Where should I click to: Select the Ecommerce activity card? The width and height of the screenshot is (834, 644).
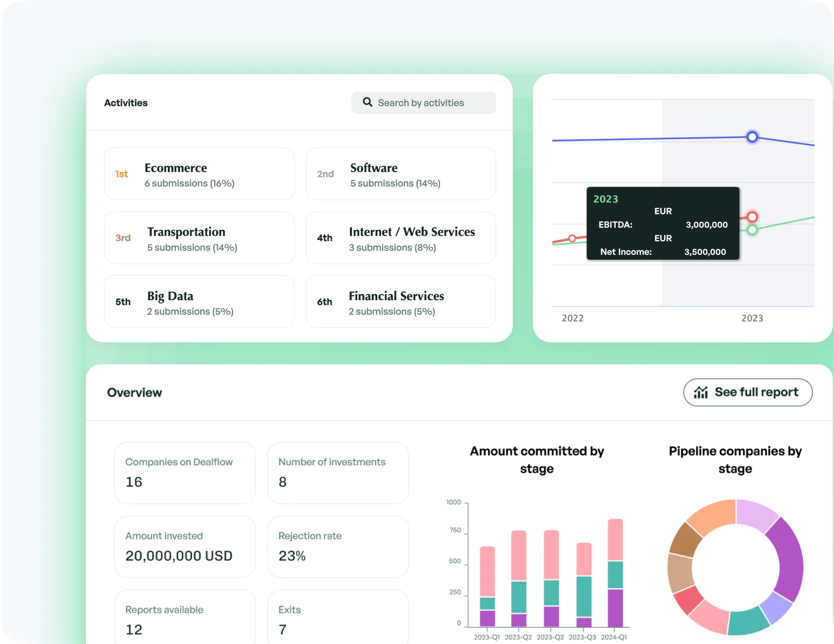199,174
